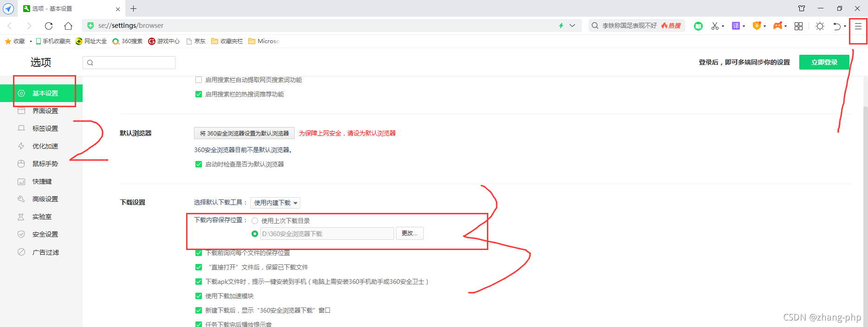This screenshot has height=327, width=868.
Task: Toggle 启用搜索栏的热搜词推荐功能 checkbox
Action: click(199, 94)
